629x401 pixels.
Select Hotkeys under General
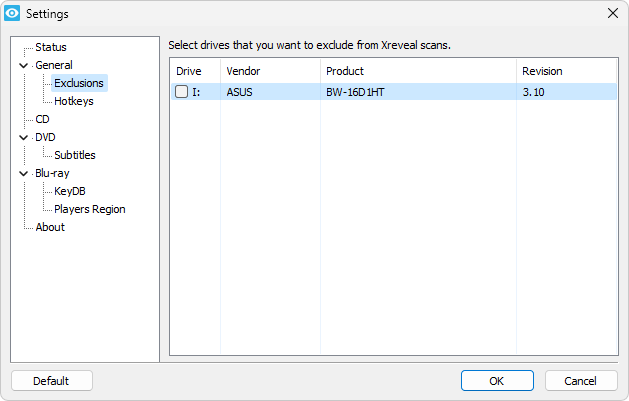click(x=74, y=101)
